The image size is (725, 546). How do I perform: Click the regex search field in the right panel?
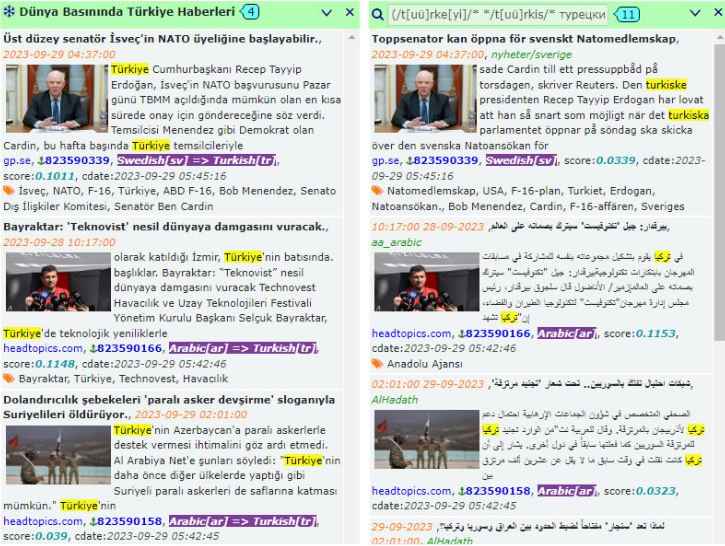click(498, 14)
